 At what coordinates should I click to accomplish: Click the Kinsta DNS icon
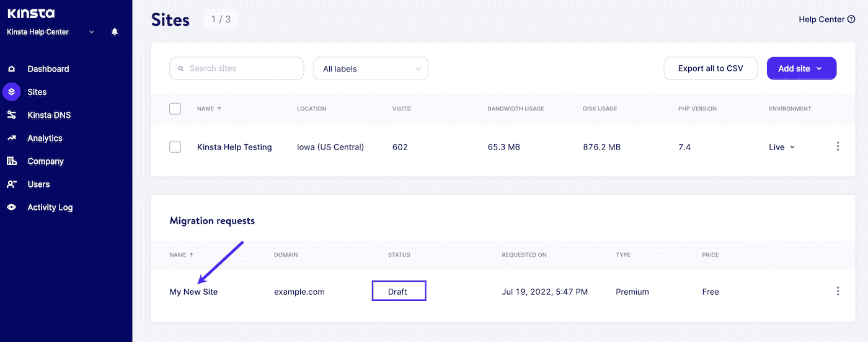pyautogui.click(x=12, y=115)
